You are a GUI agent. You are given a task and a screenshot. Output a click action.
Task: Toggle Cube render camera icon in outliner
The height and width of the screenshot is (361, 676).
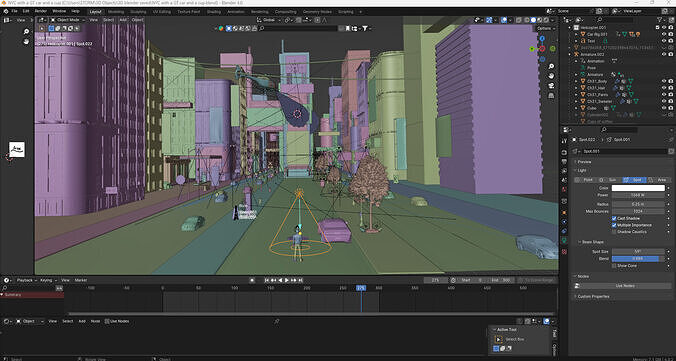click(671, 108)
